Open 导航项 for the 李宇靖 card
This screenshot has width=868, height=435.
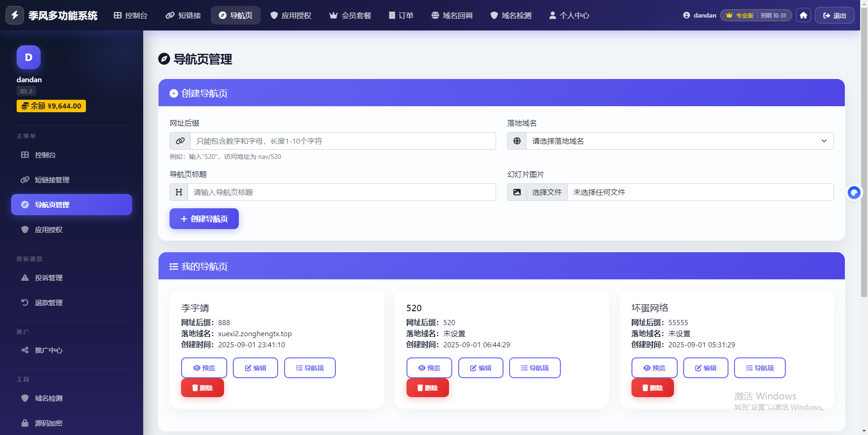point(310,368)
